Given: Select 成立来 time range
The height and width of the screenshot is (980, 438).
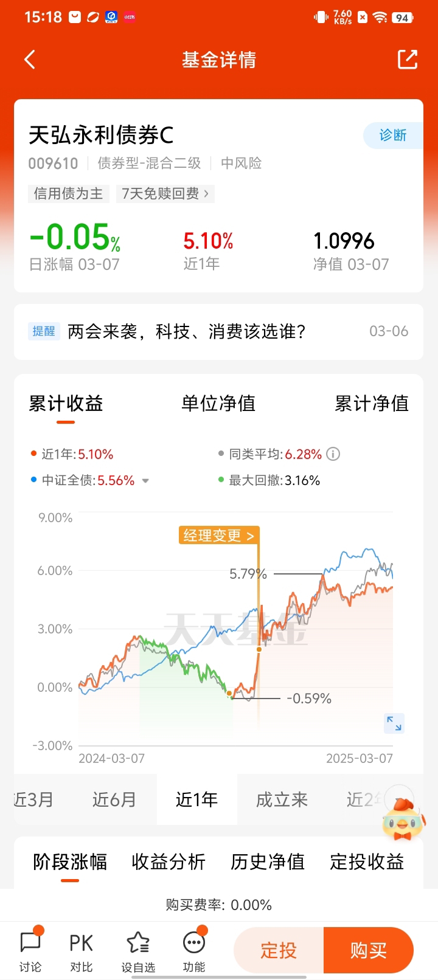Looking at the screenshot, I should 282,799.
